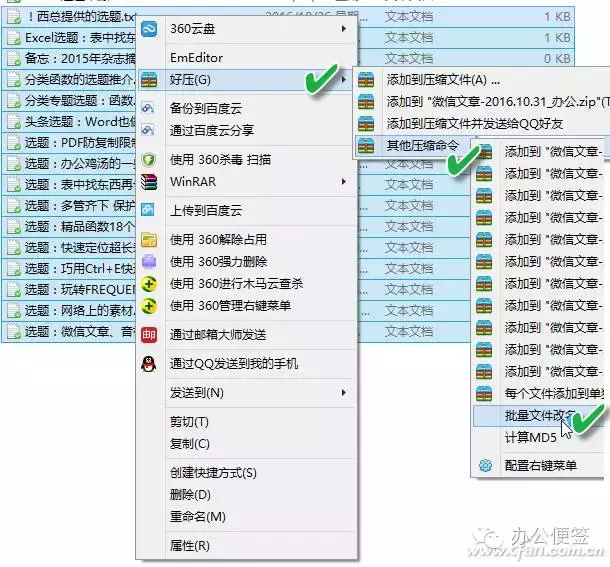Click the 配置右键菜单 gear icon
The height and width of the screenshot is (567, 610).
(485, 465)
